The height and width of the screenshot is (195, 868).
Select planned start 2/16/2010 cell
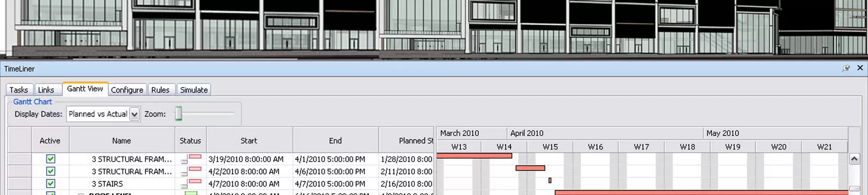coord(407,184)
